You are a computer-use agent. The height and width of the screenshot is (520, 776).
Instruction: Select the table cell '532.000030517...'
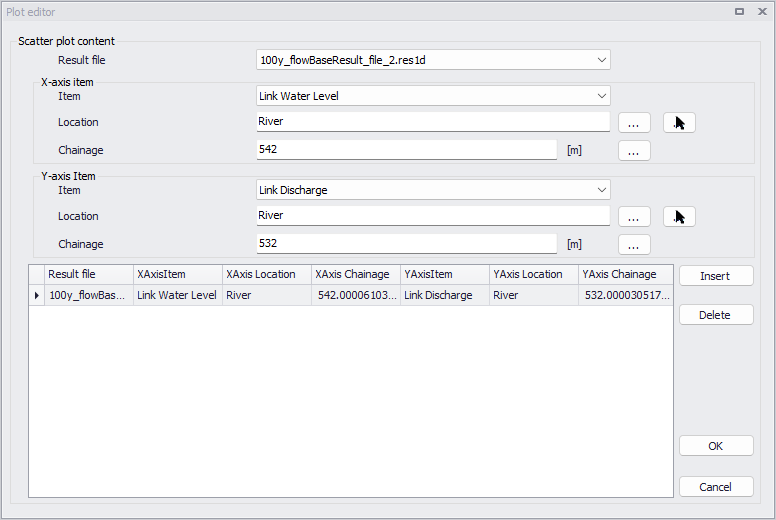[x=626, y=295]
